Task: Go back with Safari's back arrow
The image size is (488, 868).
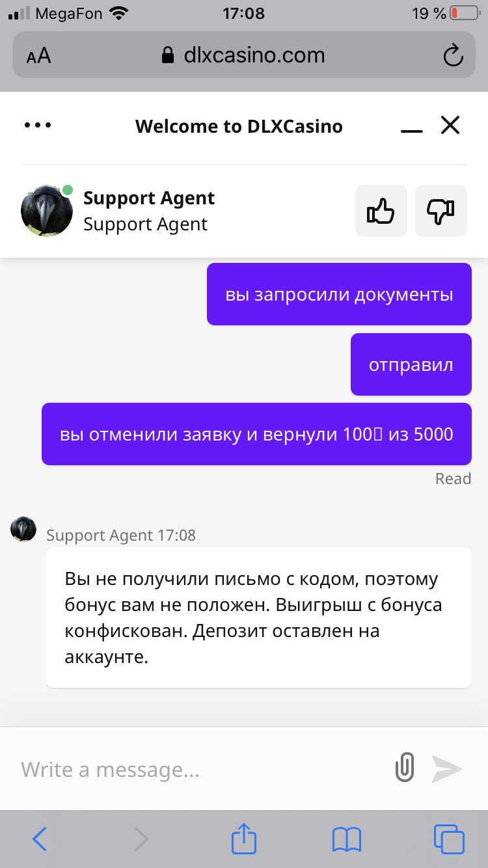Action: click(x=40, y=839)
